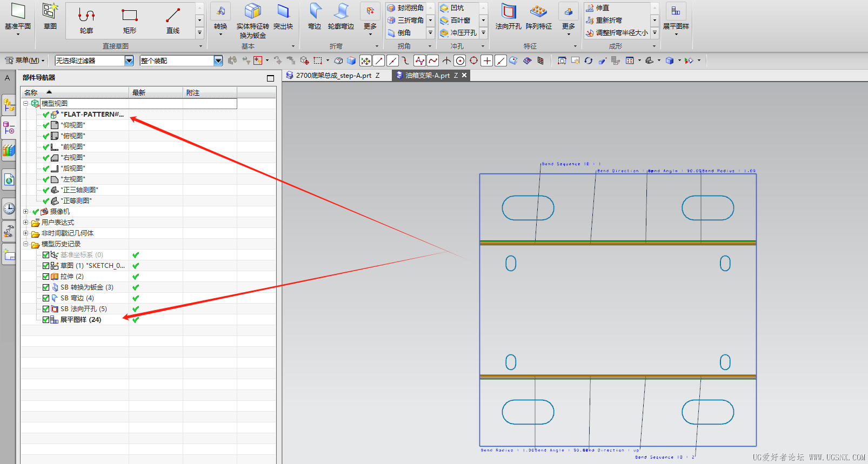Select the "俯视图" model view
This screenshot has width=868, height=464.
[x=72, y=136]
